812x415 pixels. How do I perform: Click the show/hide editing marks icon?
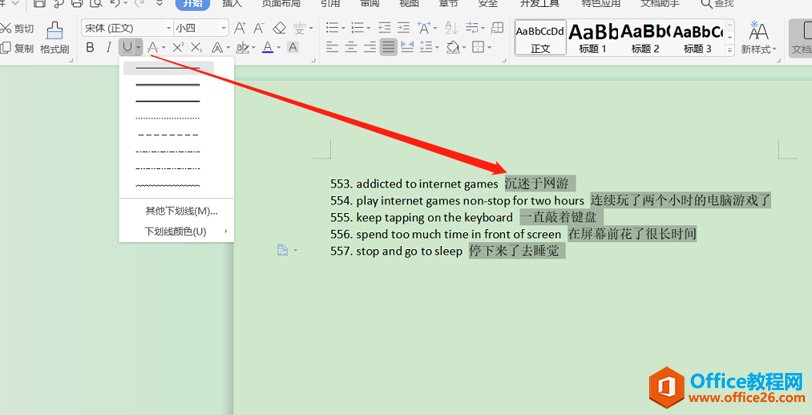point(471,27)
